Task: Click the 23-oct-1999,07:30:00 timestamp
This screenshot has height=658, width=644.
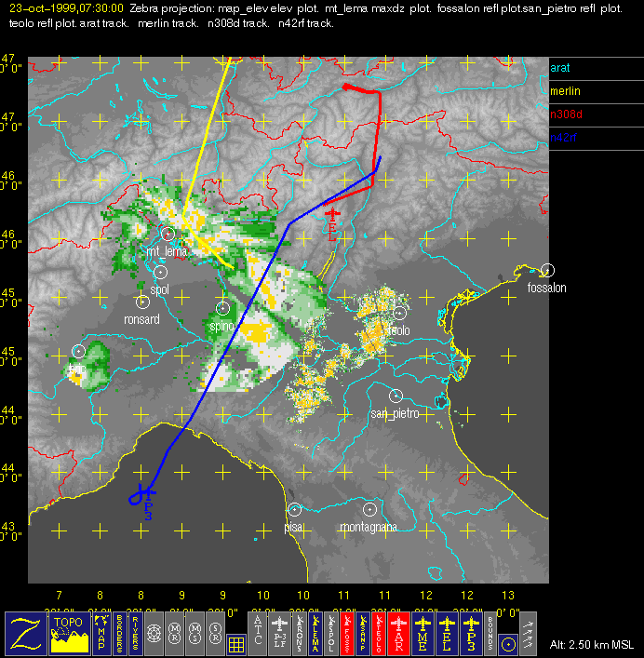Action: coord(66,8)
